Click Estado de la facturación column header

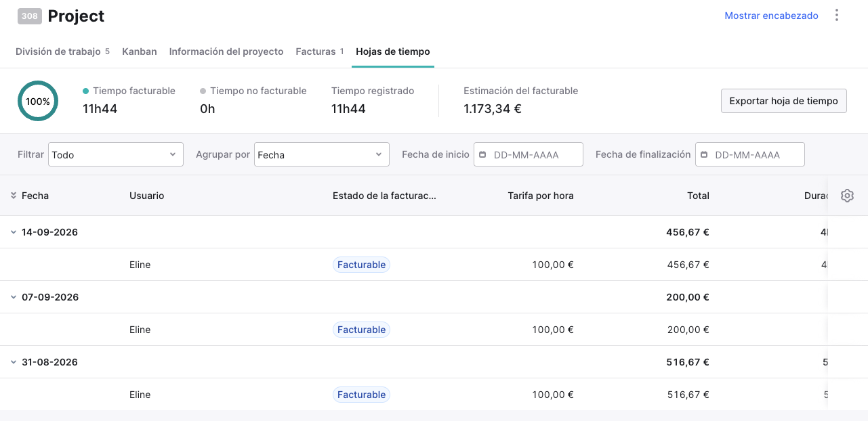click(385, 196)
